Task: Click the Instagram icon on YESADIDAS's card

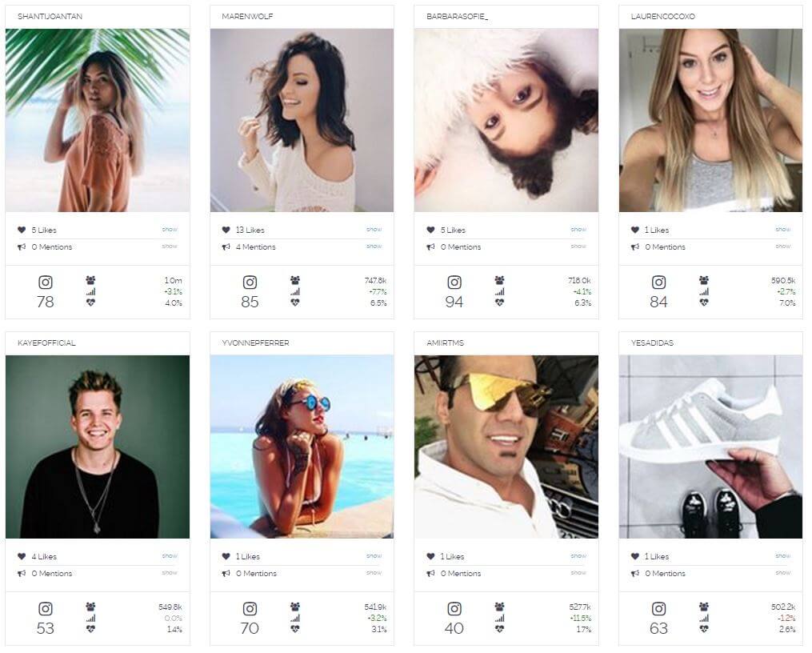Action: [658, 608]
